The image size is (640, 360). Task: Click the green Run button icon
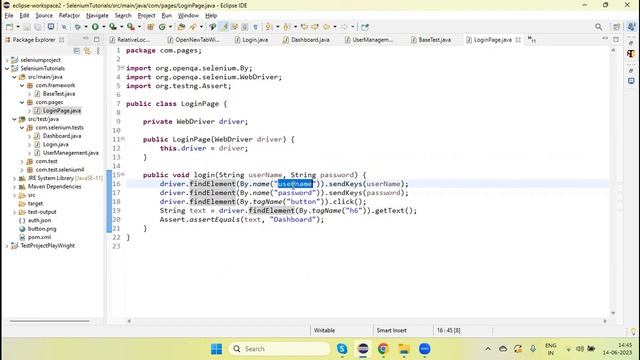tap(95, 27)
